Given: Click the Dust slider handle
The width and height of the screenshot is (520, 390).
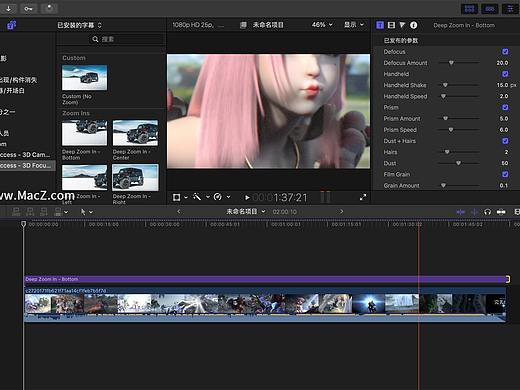Looking at the screenshot, I should 459,163.
